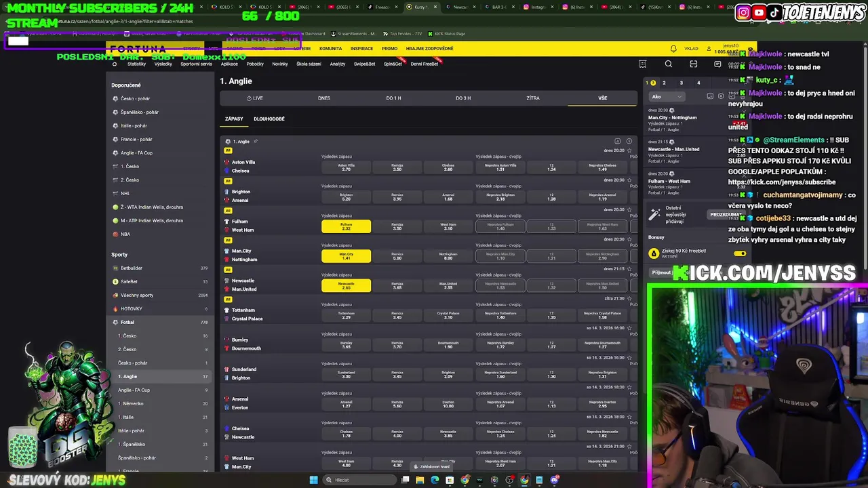Open the notifications bell in Fortuna header
This screenshot has width=868, height=488.
[673, 49]
